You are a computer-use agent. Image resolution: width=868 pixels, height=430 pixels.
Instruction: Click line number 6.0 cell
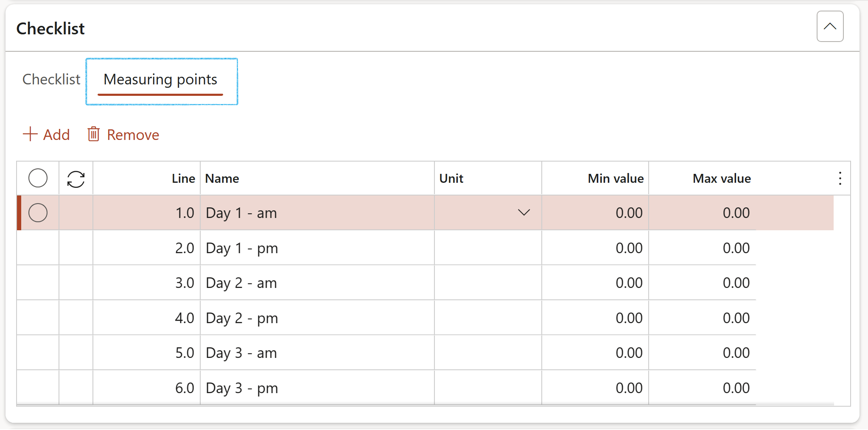click(x=146, y=388)
